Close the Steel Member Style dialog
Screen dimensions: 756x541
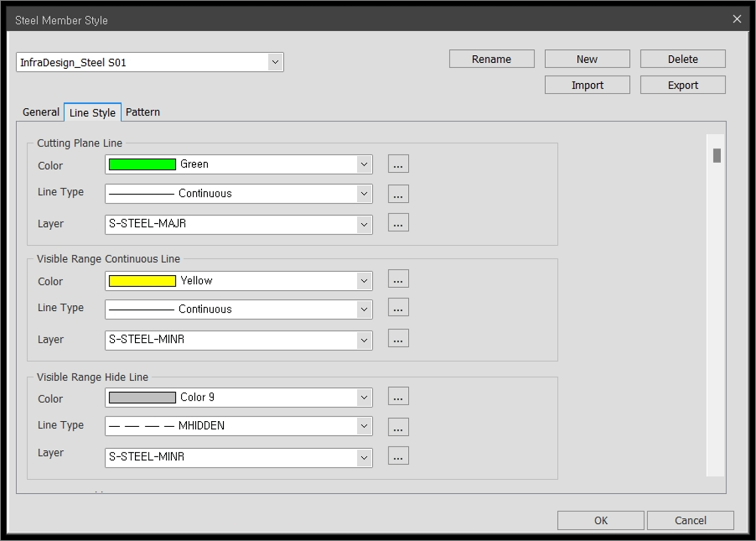tap(737, 19)
